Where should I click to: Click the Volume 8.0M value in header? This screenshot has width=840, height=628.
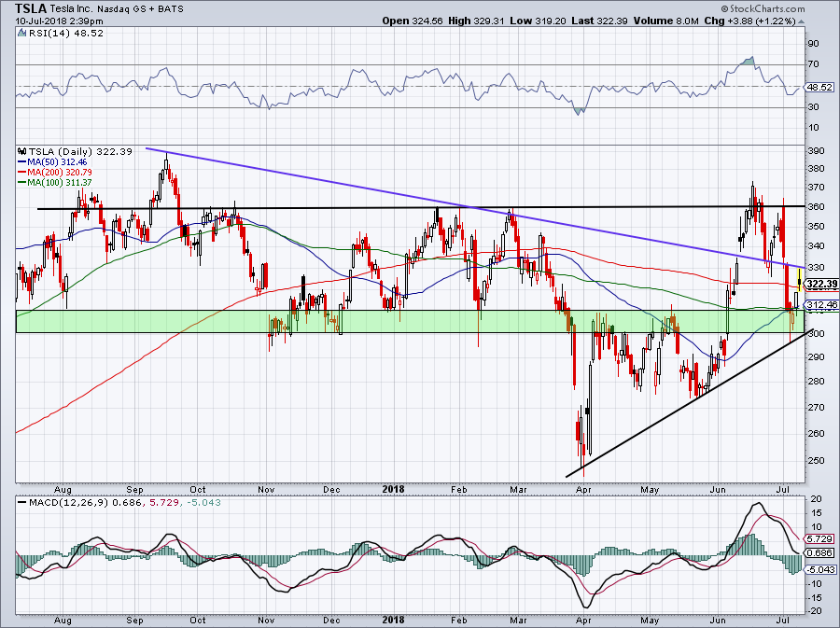665,21
